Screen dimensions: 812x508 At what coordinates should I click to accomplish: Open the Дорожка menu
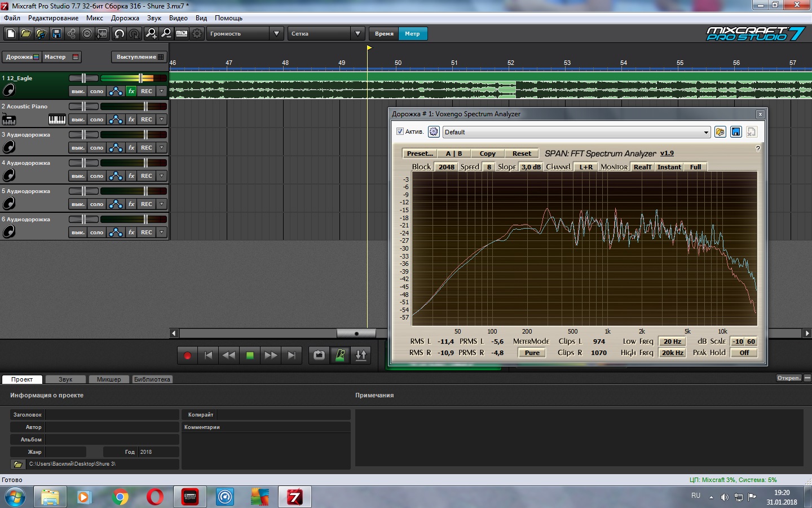[125, 18]
